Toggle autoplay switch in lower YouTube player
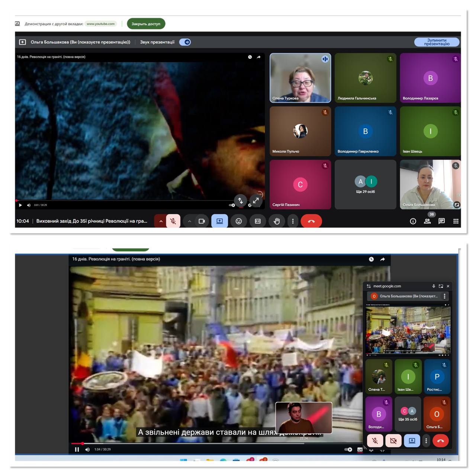 [x=348, y=449]
